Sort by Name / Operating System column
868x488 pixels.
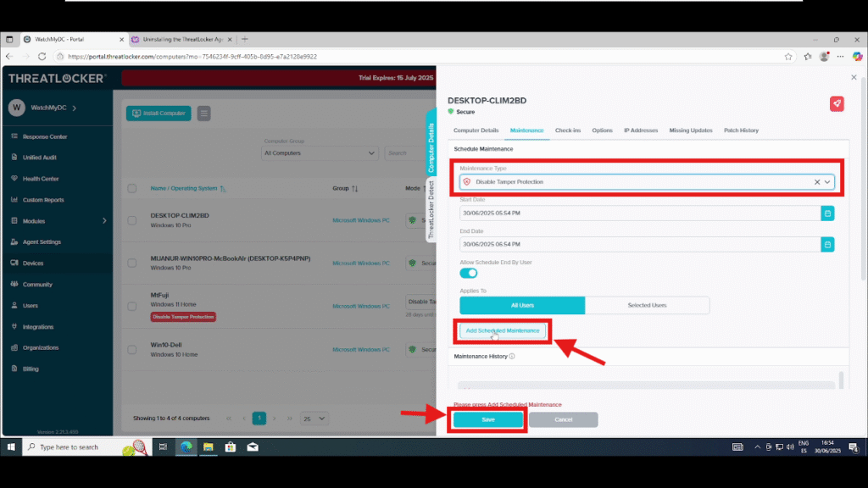click(x=187, y=189)
